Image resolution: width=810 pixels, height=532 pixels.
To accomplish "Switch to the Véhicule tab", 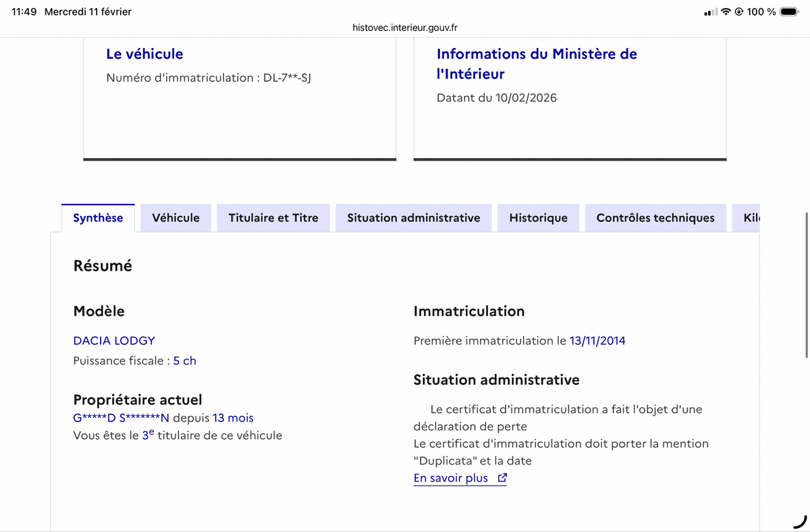I will click(175, 217).
